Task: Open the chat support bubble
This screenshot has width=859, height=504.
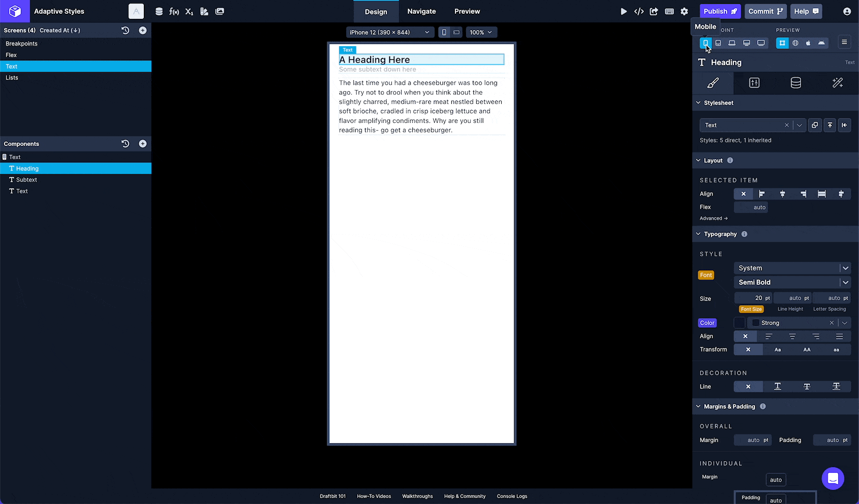Action: pos(833,478)
